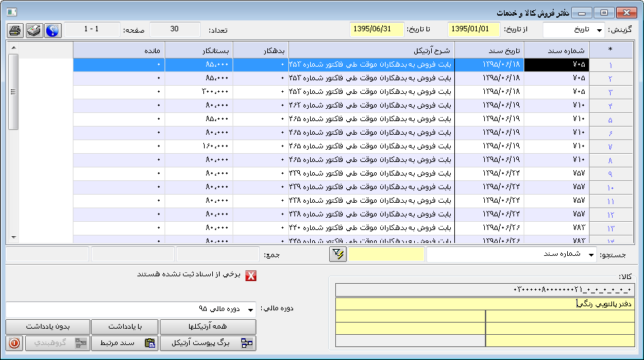Select row number ۹ in the table
Screen dimensions: 644x360
611,174
